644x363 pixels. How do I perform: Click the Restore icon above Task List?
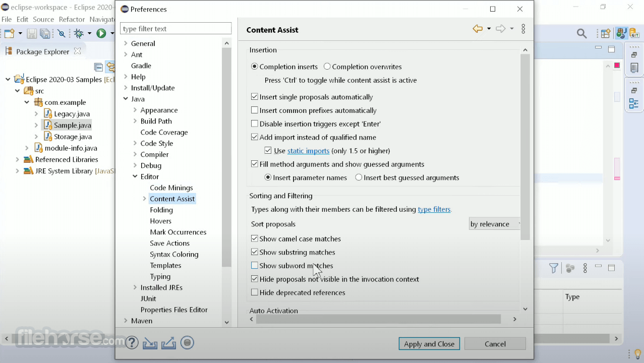click(634, 54)
